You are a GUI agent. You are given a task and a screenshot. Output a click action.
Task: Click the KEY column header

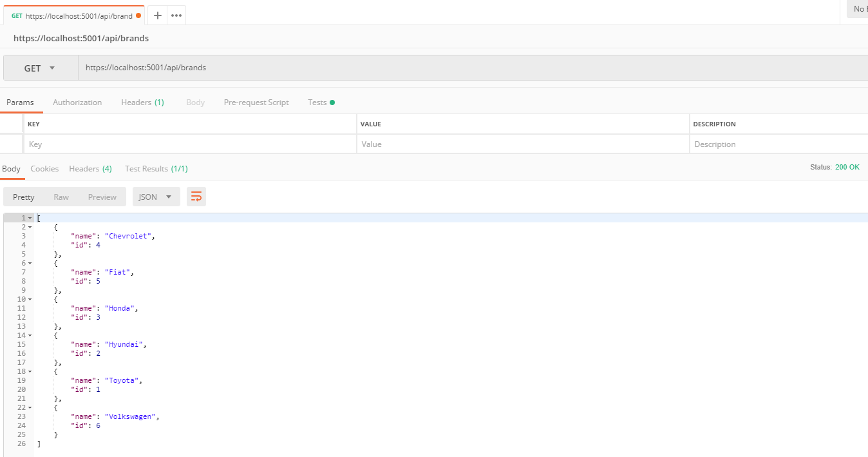point(33,124)
